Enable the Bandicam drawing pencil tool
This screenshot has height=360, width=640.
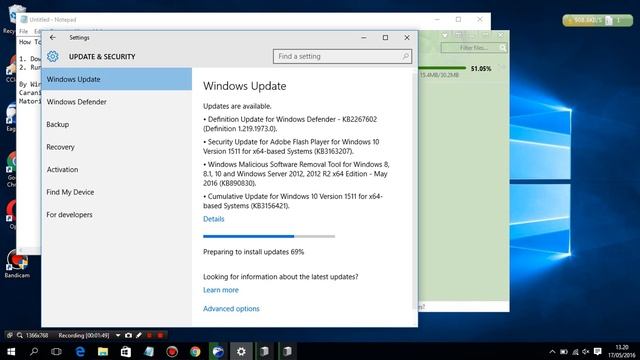pyautogui.click(x=139, y=335)
